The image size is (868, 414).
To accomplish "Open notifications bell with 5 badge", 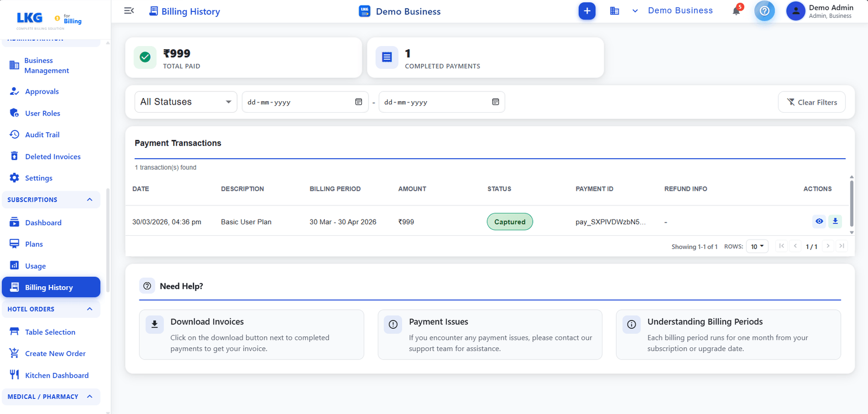I will [x=737, y=10].
